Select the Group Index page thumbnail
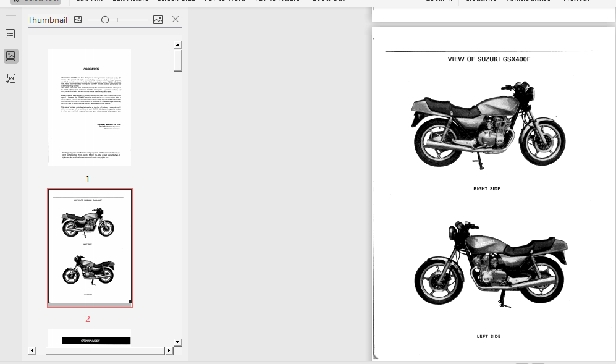Image resolution: width=616 pixels, height=364 pixels. pos(90,337)
